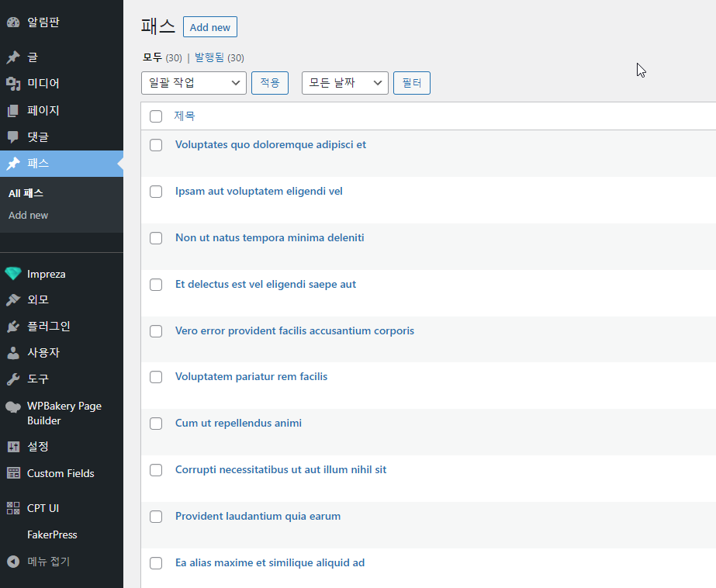Click the comment bubble icon beside 댓글
716x588 pixels.
(x=13, y=137)
